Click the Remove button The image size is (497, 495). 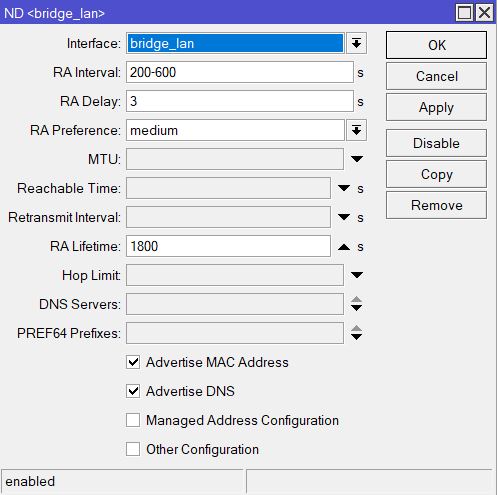click(436, 205)
